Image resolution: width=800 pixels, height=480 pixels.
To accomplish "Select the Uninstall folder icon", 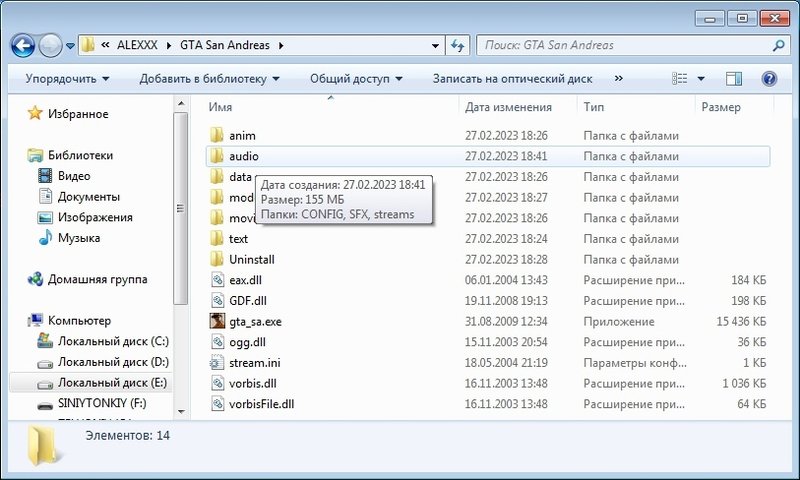I will coord(217,259).
